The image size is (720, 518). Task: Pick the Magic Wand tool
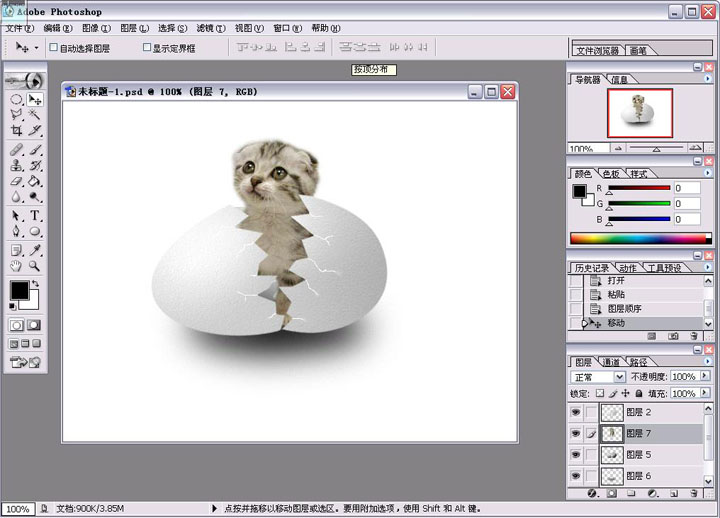(x=35, y=115)
